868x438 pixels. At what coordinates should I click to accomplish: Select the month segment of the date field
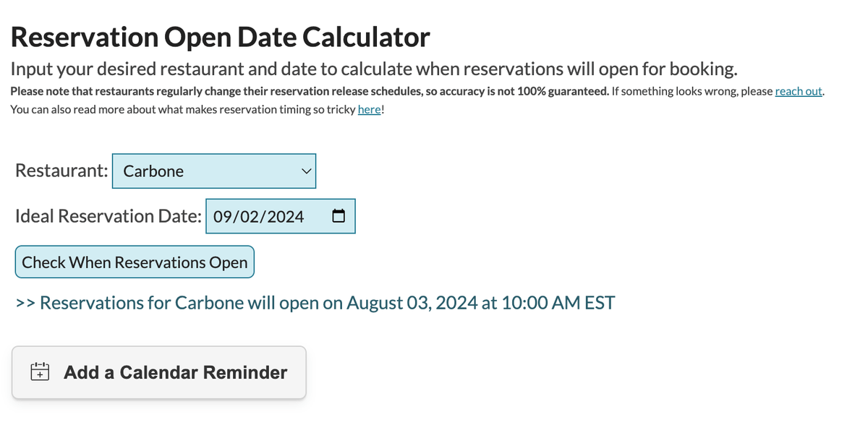[x=223, y=215]
